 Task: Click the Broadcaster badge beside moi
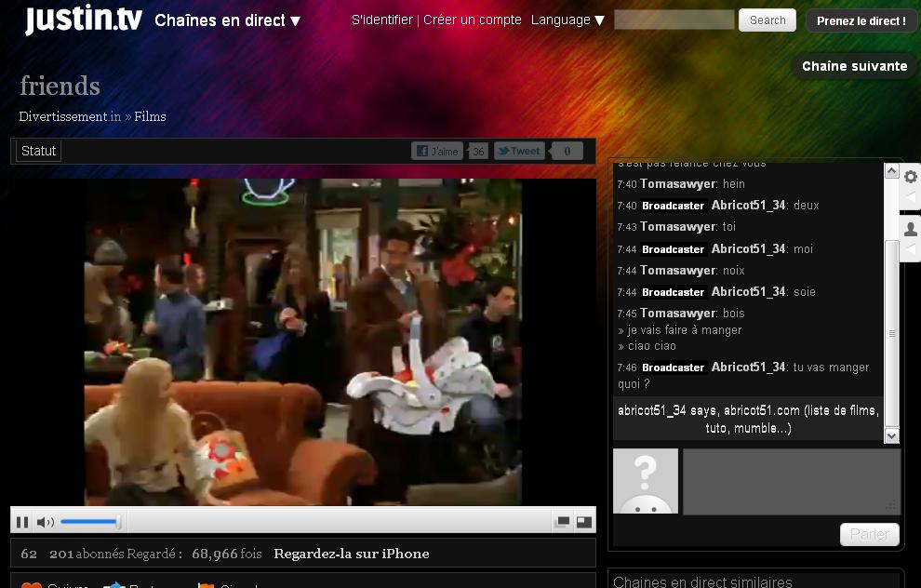click(674, 249)
